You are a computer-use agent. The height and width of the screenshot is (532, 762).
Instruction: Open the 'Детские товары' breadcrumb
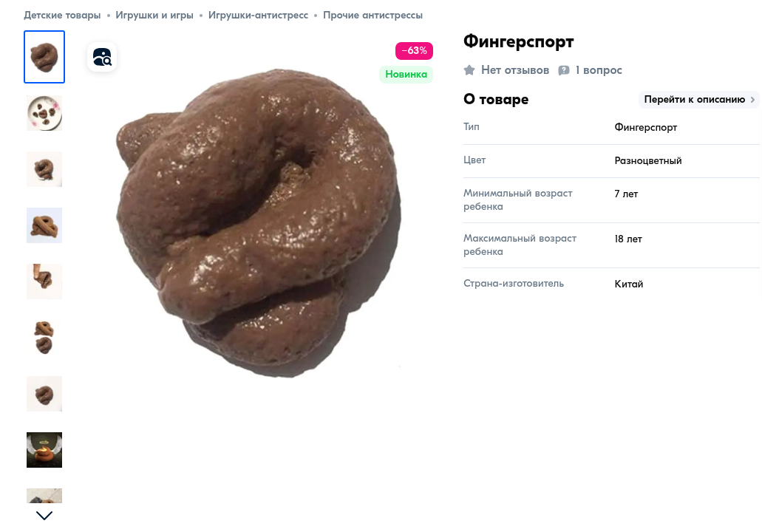(62, 15)
